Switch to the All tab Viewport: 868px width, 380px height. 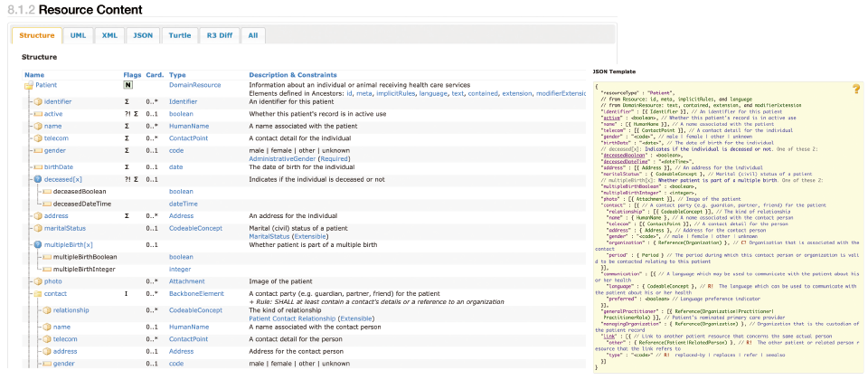tap(253, 35)
